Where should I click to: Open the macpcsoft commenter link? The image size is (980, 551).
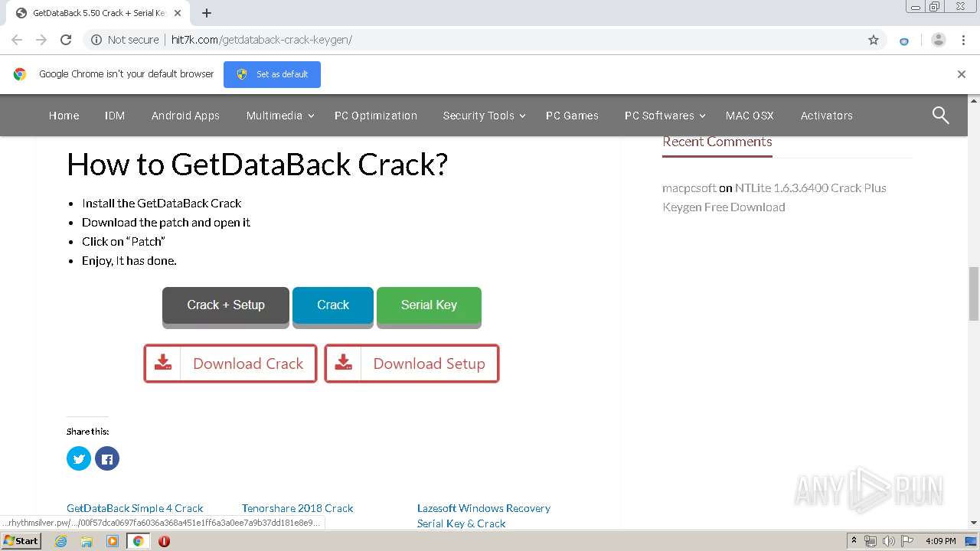pyautogui.click(x=689, y=187)
